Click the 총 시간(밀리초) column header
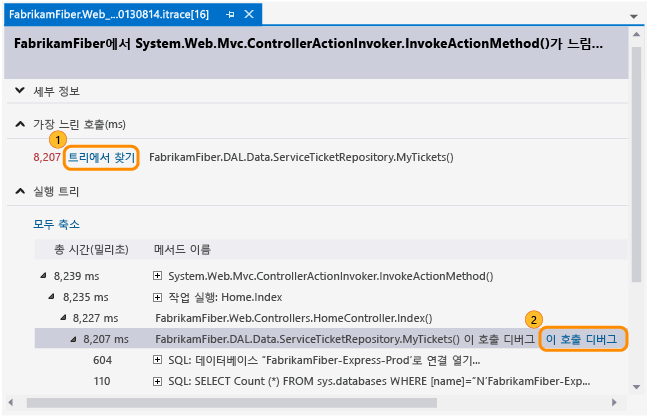This screenshot has width=647, height=416. click(x=91, y=249)
